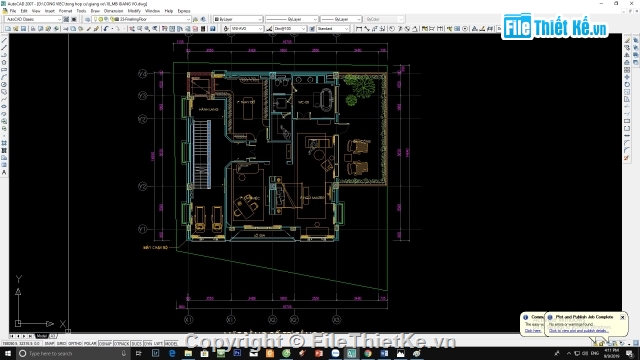640x360 pixels.
Task: Click the Mirror tool in modify toolbar
Action: (x=627, y=55)
